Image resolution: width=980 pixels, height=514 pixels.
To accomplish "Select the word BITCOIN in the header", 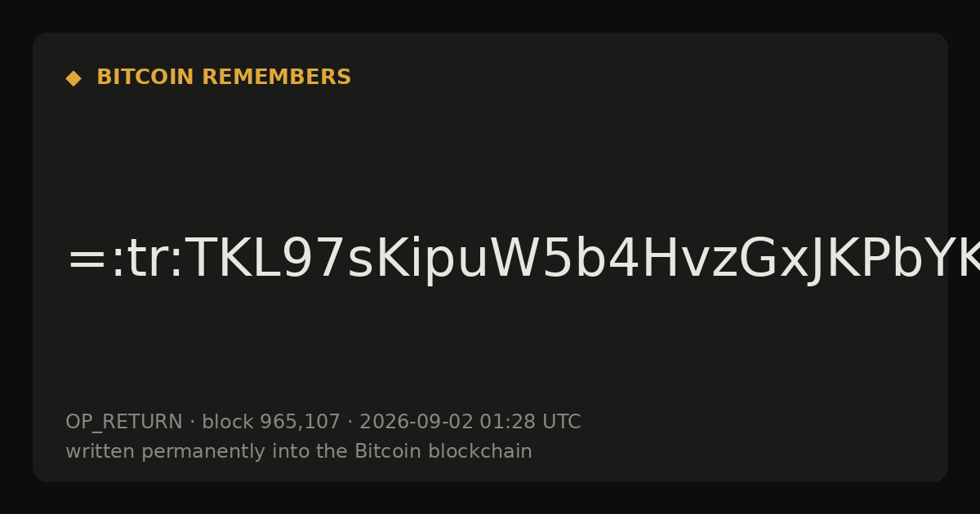I will tap(146, 78).
